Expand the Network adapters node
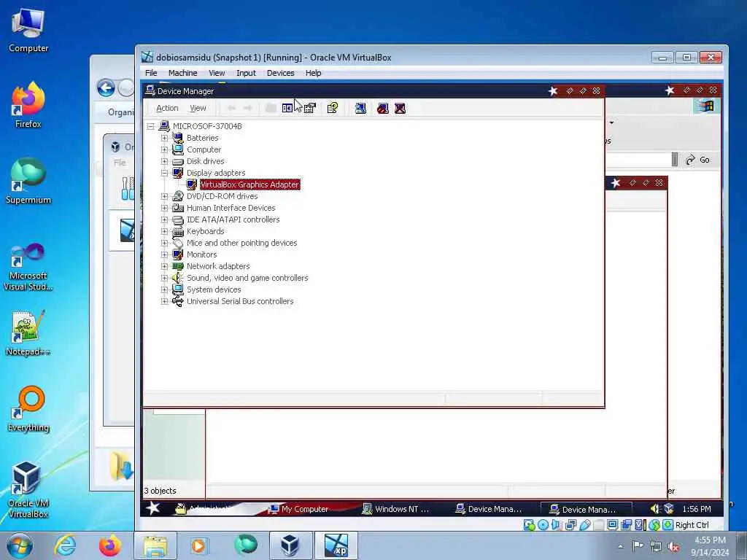This screenshot has height=560, width=747. tap(164, 266)
